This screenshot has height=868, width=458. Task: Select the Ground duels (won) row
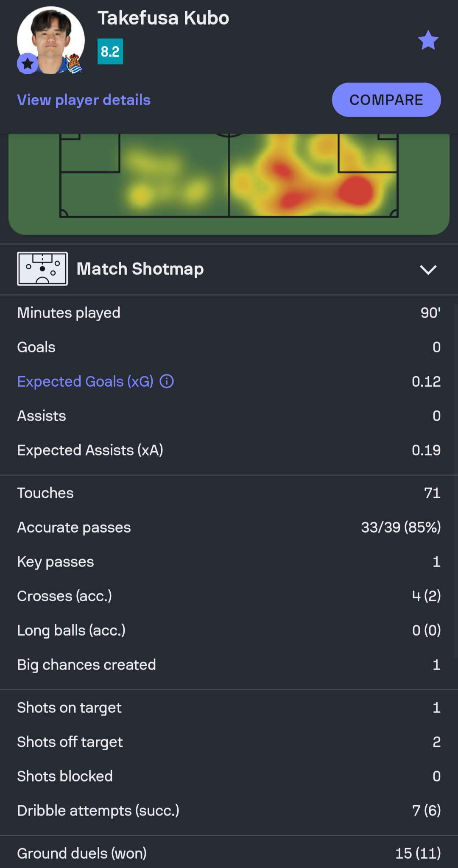[x=229, y=853]
